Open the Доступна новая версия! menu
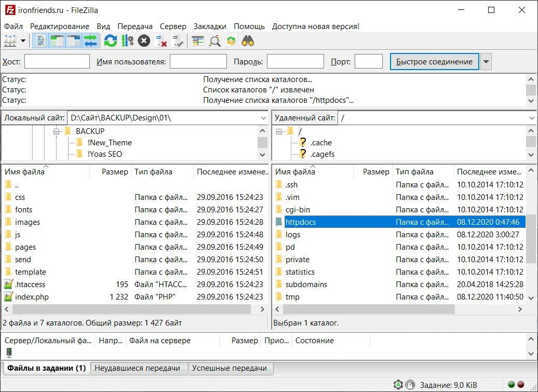Image resolution: width=538 pixels, height=392 pixels. [x=316, y=26]
